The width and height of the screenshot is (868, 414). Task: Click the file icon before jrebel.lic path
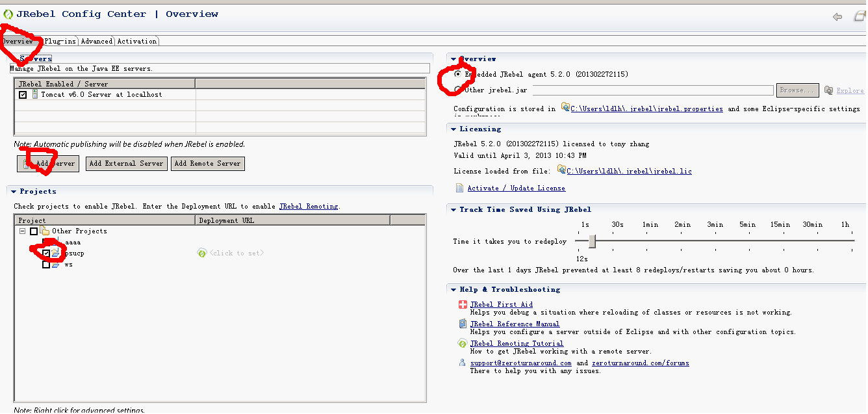click(x=561, y=170)
